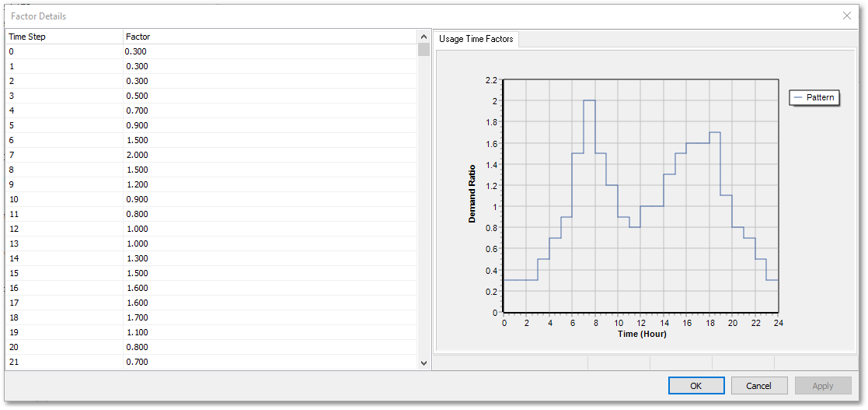868x410 pixels.
Task: Select the Time Step 0 cell
Action: point(64,51)
